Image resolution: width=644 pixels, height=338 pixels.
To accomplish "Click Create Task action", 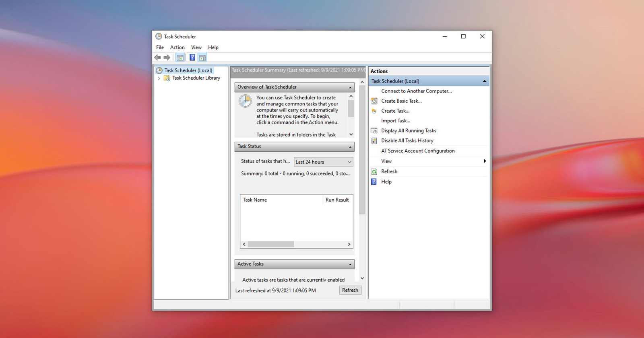I will [395, 111].
